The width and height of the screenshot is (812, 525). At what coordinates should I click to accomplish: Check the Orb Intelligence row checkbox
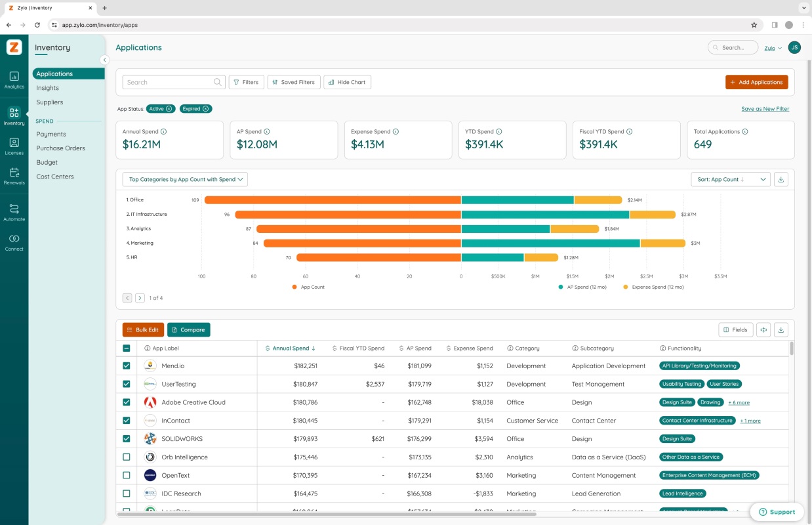point(127,457)
